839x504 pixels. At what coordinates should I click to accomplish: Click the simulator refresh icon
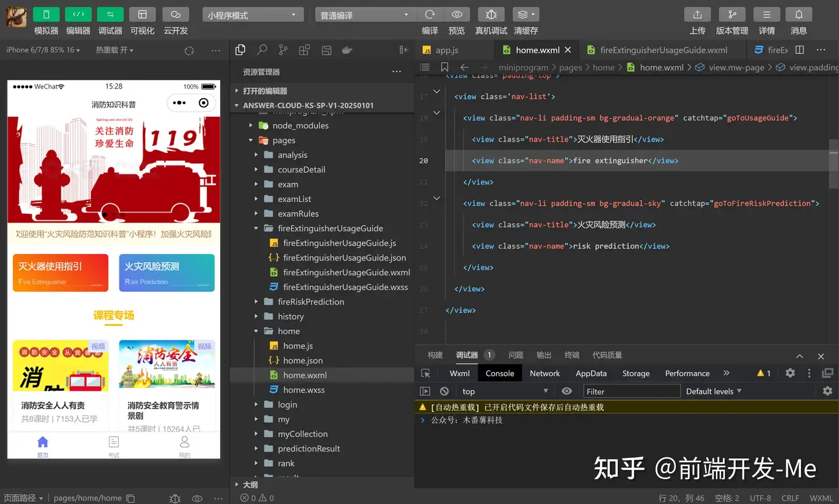pyautogui.click(x=189, y=51)
